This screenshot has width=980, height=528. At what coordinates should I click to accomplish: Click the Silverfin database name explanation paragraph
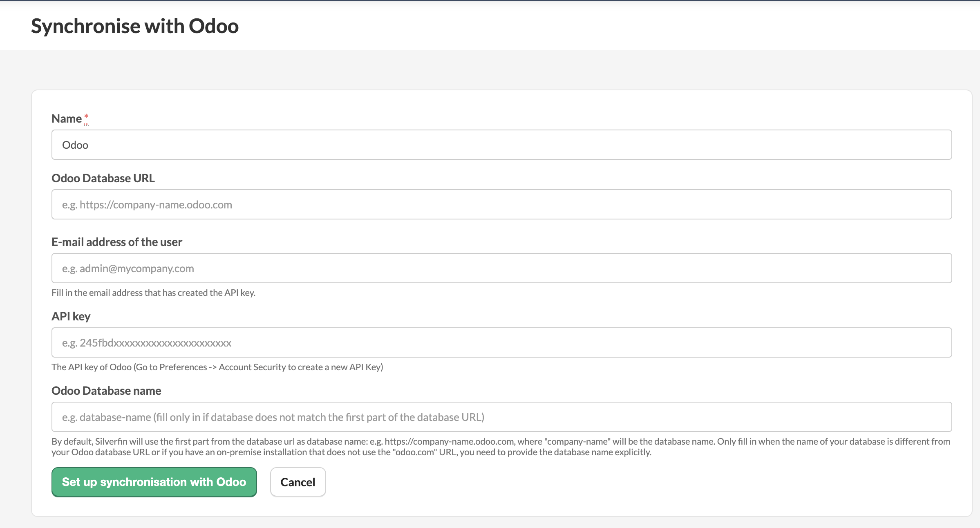pos(501,447)
